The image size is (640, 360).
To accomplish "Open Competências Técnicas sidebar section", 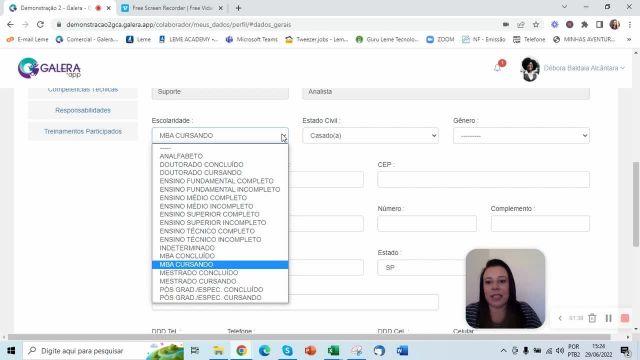I will point(83,90).
